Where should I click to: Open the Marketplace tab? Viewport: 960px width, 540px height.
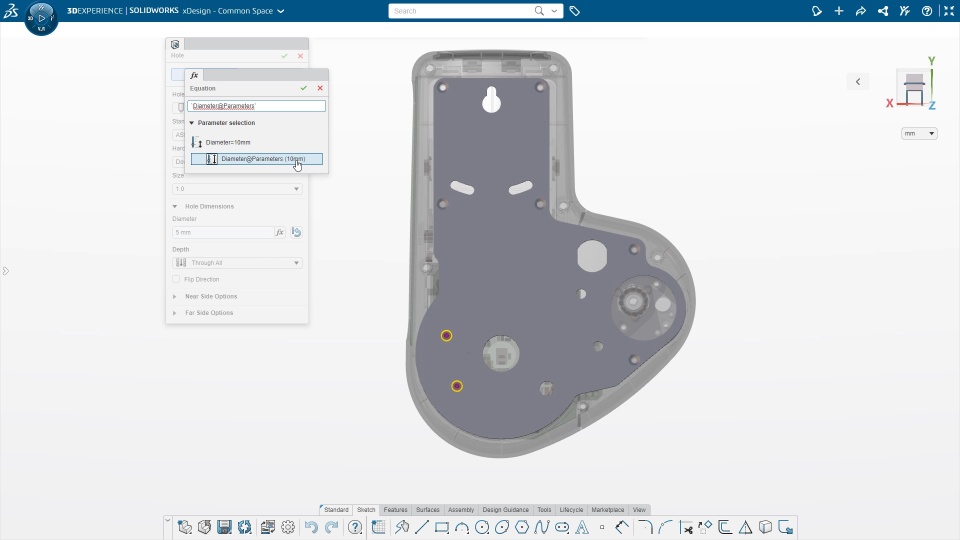pyautogui.click(x=608, y=510)
